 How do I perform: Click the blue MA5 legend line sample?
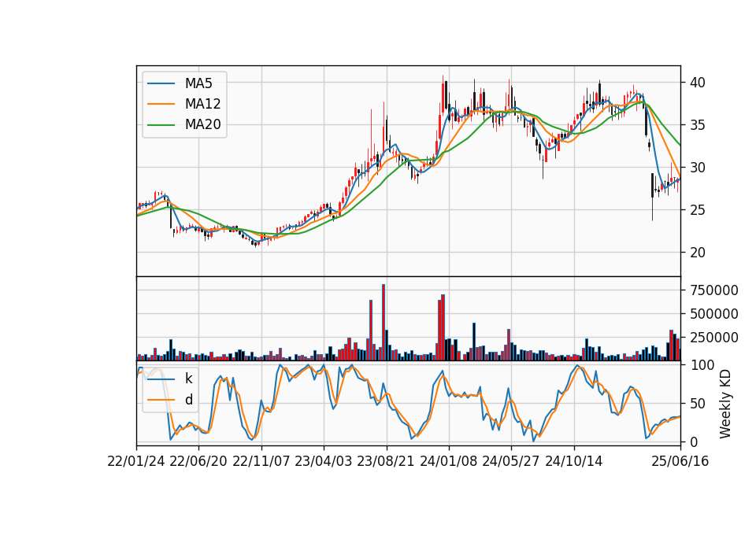click(x=161, y=83)
